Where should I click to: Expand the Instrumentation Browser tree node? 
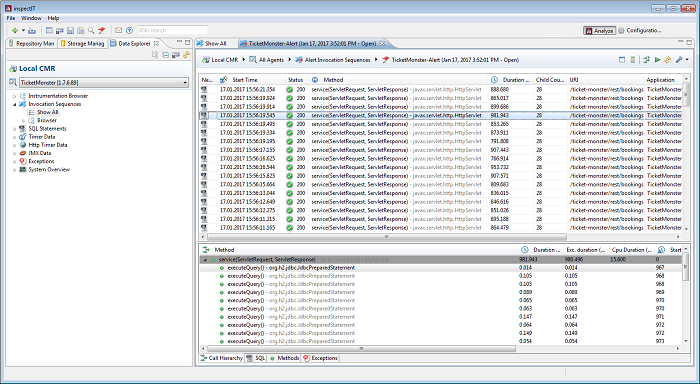(x=14, y=96)
